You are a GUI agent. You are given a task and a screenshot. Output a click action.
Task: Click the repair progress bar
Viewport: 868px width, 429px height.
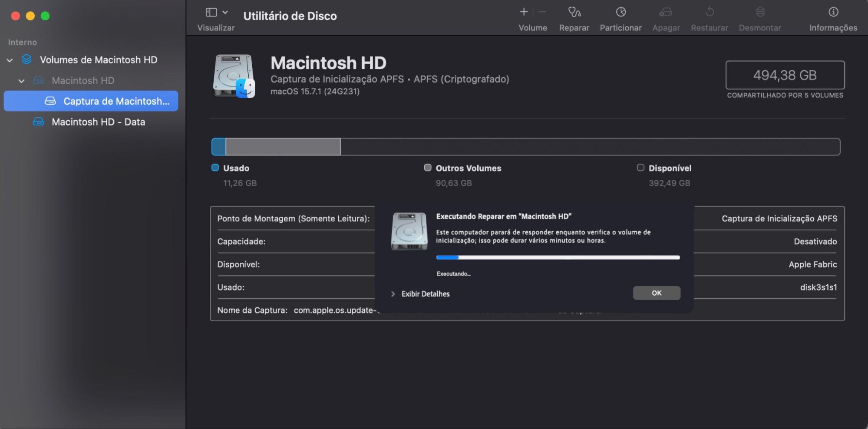(558, 257)
